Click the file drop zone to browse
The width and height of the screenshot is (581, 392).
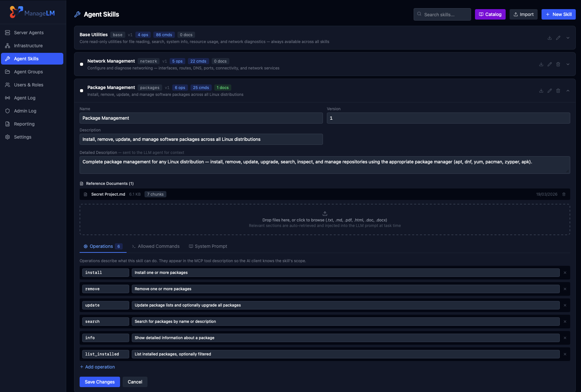(x=325, y=219)
